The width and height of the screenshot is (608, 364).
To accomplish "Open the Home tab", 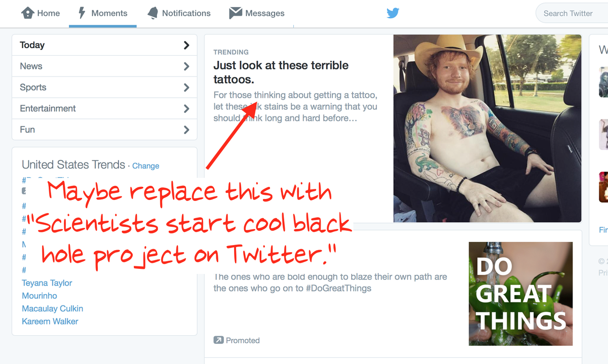I will pyautogui.click(x=41, y=13).
